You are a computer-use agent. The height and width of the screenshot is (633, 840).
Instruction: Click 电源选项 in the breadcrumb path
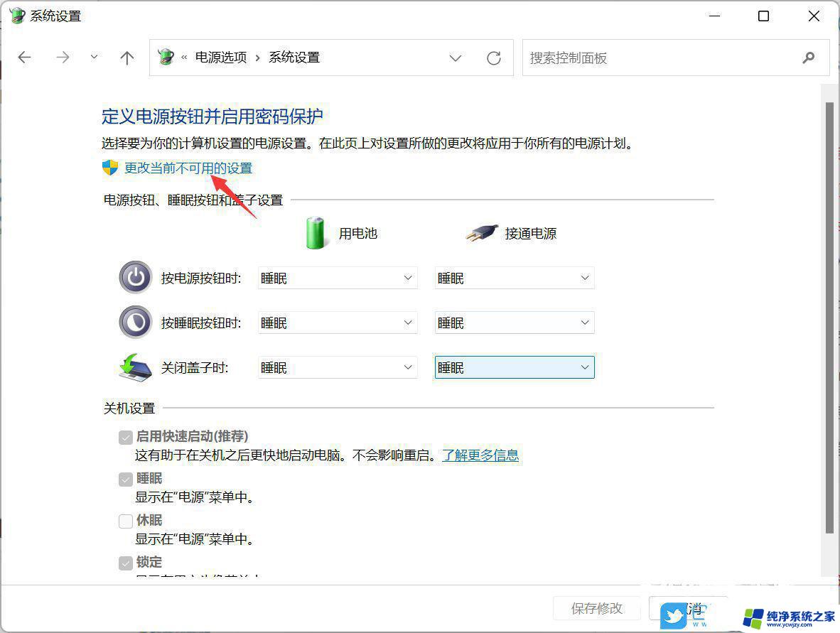click(221, 58)
